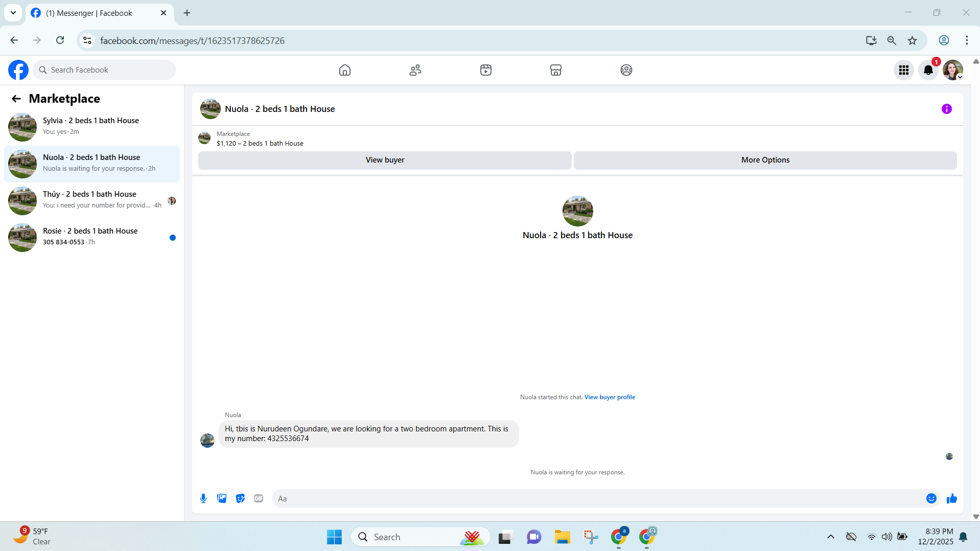Open the Reels video icon
This screenshot has height=551, width=980.
(486, 70)
